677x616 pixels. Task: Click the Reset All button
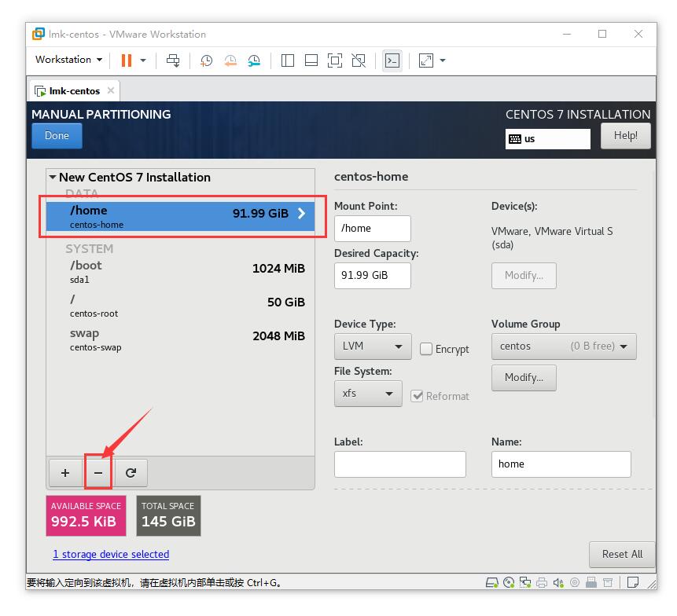622,554
